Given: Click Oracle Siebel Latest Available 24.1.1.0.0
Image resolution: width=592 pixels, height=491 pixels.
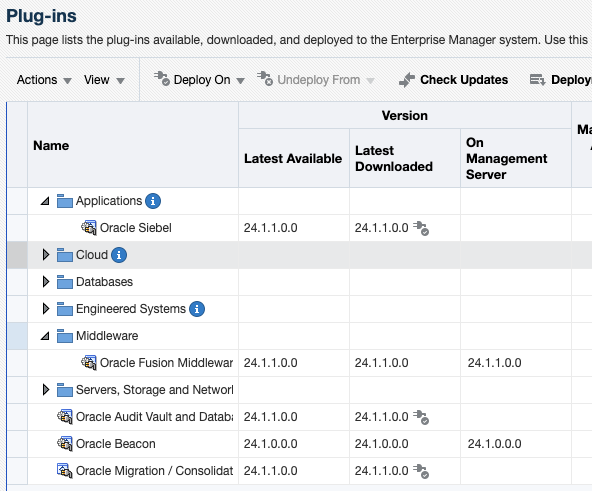Looking at the screenshot, I should coord(270,228).
